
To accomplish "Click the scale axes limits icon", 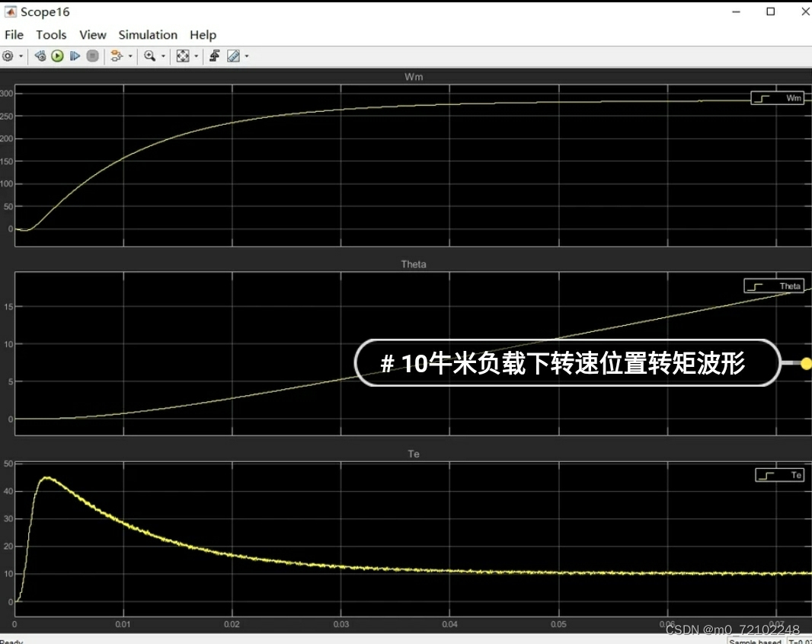I will coord(183,56).
